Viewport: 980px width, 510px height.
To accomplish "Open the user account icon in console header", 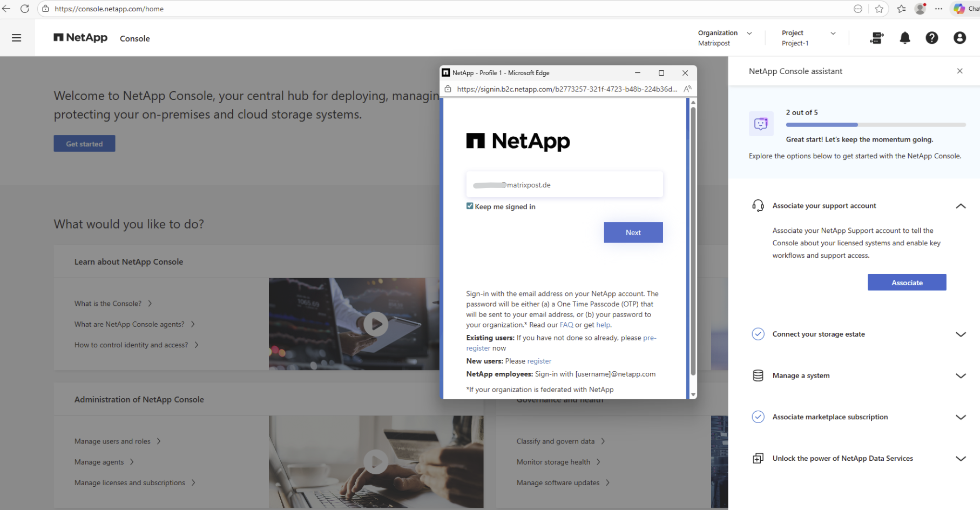I will [959, 38].
